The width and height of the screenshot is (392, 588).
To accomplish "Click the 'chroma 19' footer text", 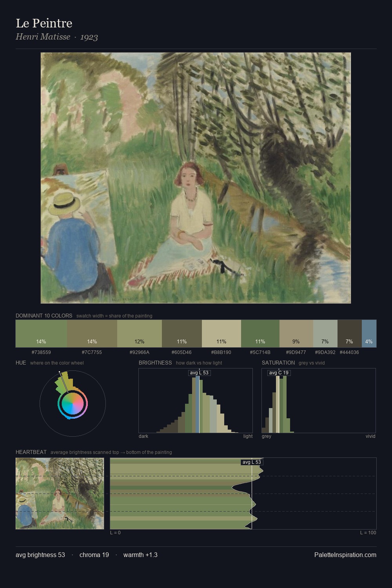I will tap(94, 555).
